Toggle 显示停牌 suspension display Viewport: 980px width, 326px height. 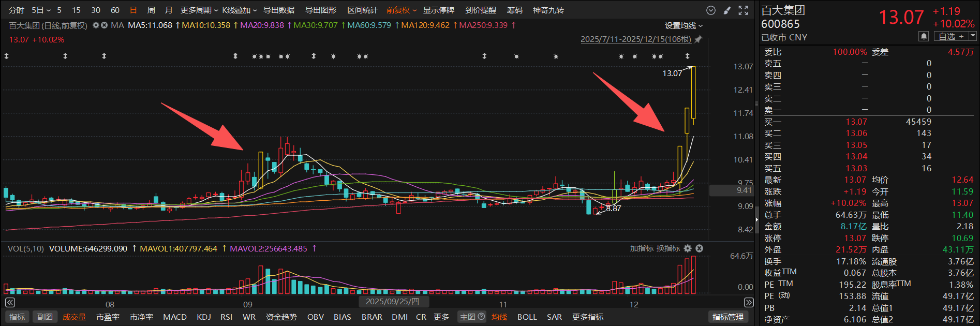pyautogui.click(x=438, y=10)
